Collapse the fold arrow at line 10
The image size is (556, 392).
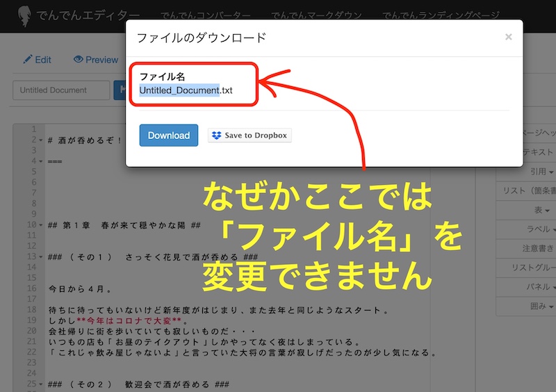pos(42,225)
